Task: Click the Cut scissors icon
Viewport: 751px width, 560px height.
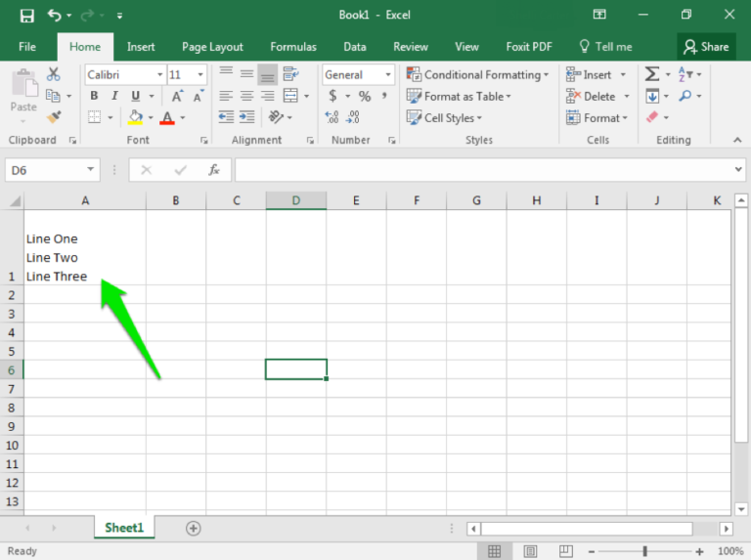Action: (x=53, y=74)
